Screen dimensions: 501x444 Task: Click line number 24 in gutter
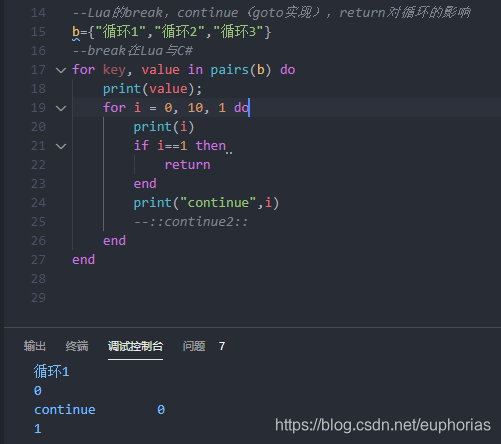(38, 203)
